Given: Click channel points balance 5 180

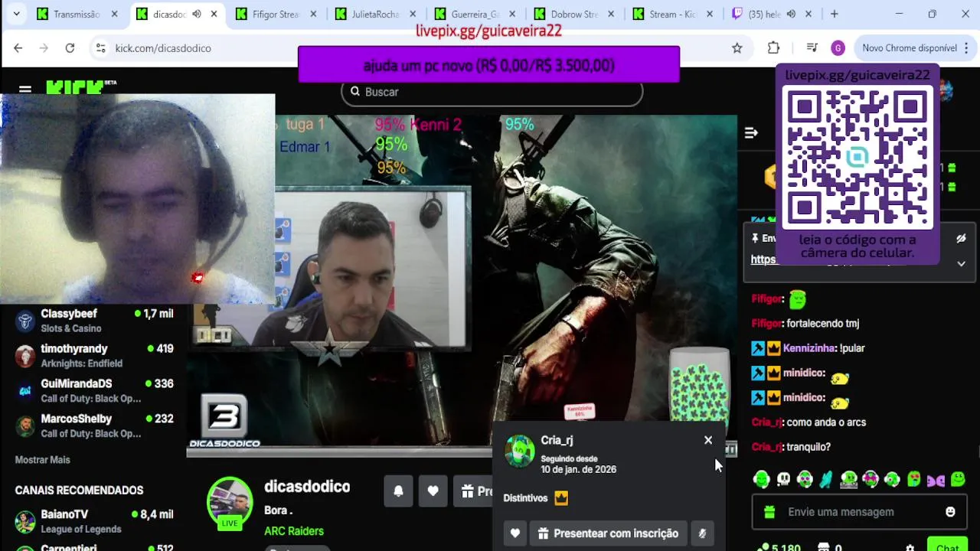Looking at the screenshot, I should tap(779, 548).
